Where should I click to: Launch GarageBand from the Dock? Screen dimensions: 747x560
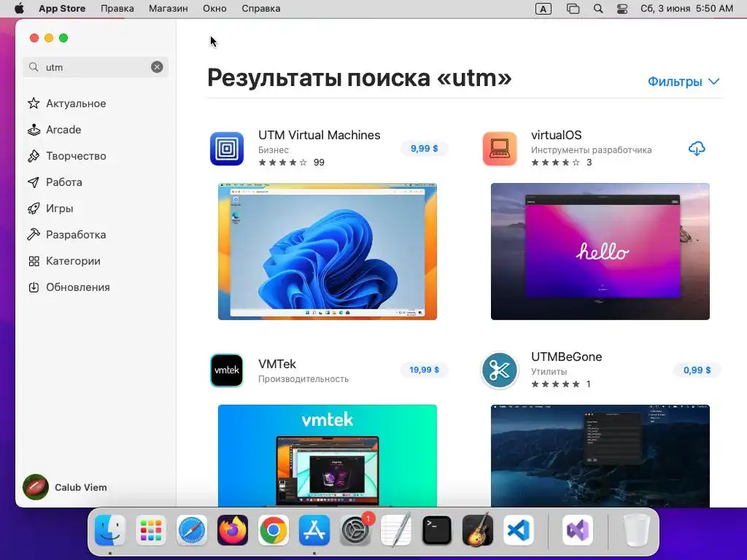click(478, 530)
